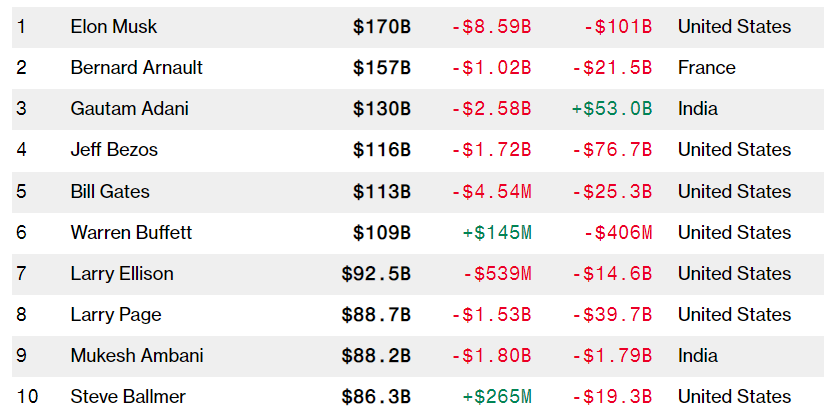This screenshot has height=418, width=824.
Task: Select Warren Buffett's +$145M daily change
Action: coord(497,232)
